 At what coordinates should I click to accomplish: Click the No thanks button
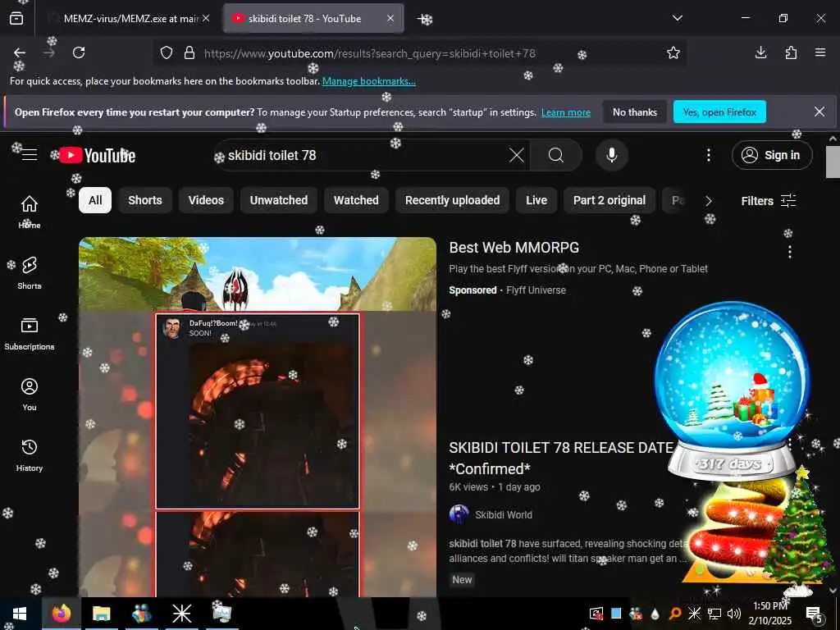634,112
